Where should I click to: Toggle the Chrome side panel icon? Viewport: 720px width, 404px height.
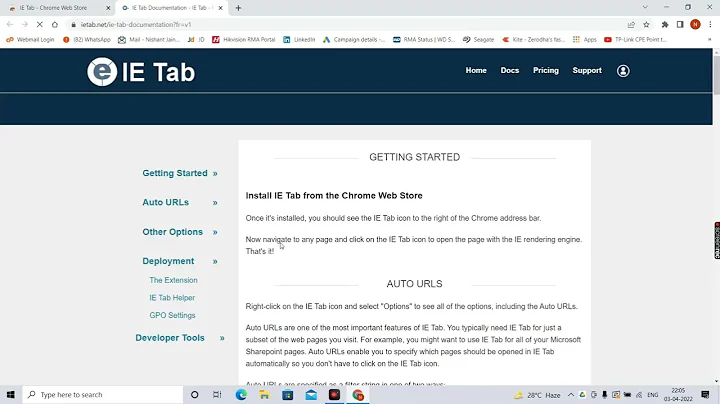(680, 24)
